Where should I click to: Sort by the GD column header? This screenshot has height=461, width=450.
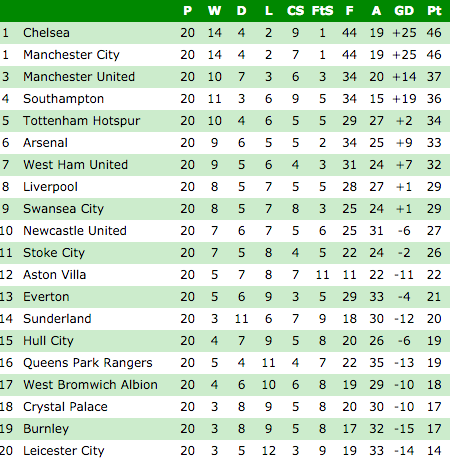[404, 11]
